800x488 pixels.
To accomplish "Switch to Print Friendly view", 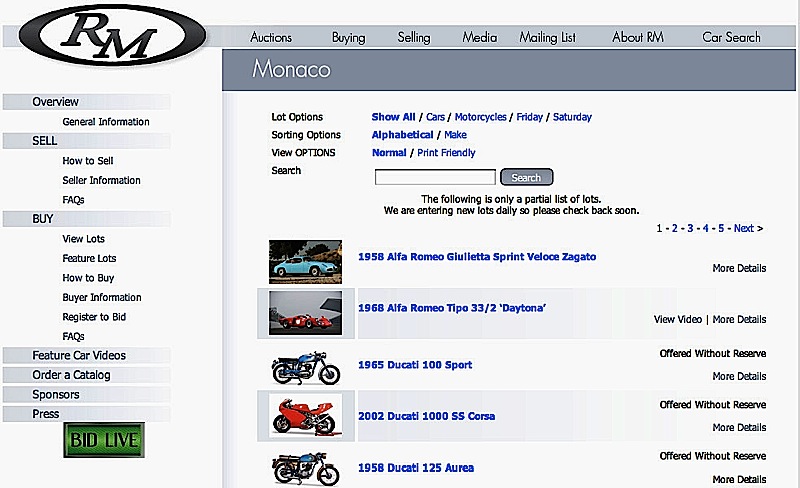I will tap(446, 153).
